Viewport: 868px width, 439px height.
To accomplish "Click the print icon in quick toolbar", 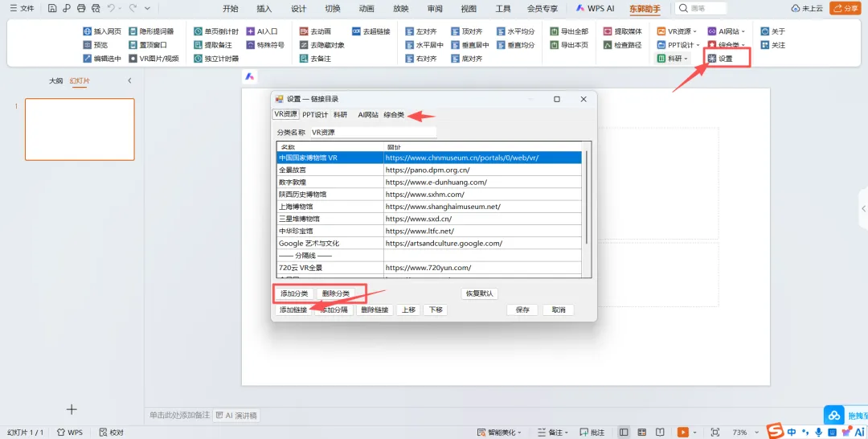I will (x=81, y=8).
